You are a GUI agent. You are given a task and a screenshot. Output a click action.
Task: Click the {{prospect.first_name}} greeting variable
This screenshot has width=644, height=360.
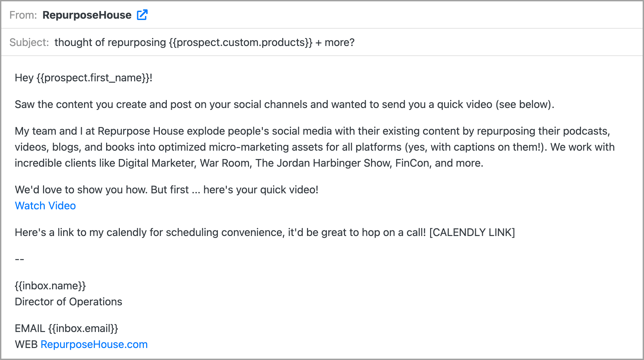[93, 78]
